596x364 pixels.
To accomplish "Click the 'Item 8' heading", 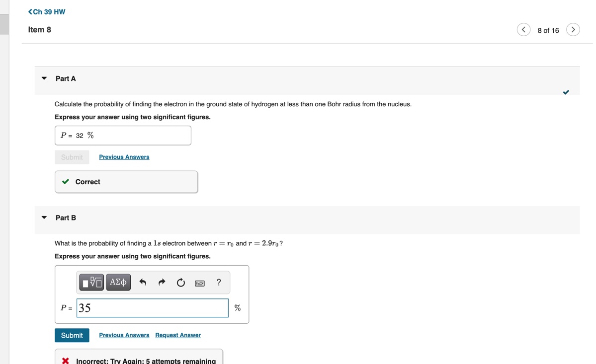I will 40,30.
